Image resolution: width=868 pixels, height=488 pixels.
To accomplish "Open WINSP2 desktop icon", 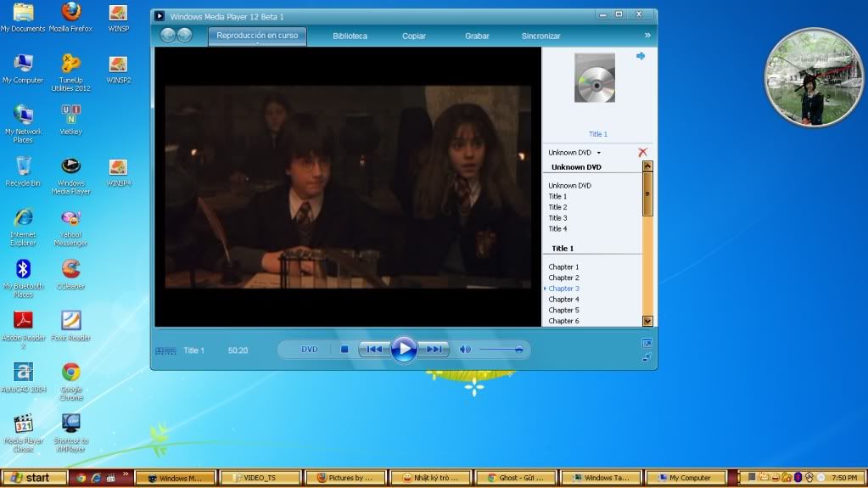I will point(119,70).
